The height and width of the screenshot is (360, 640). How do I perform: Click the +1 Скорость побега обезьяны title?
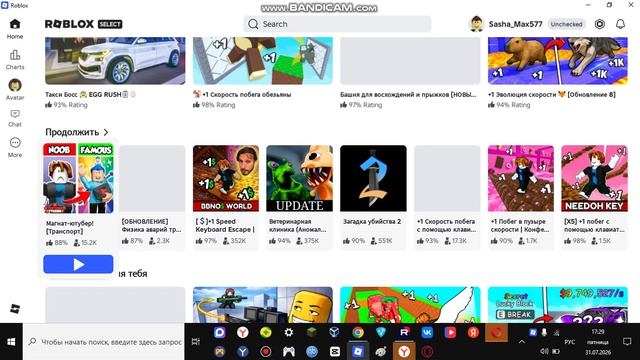point(242,94)
